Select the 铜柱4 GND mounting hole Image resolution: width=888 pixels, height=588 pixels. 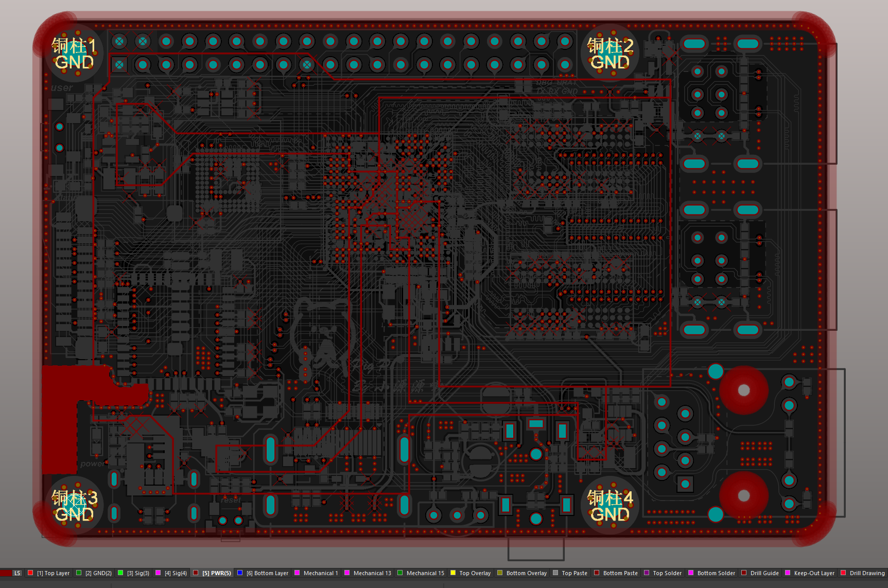coord(610,506)
